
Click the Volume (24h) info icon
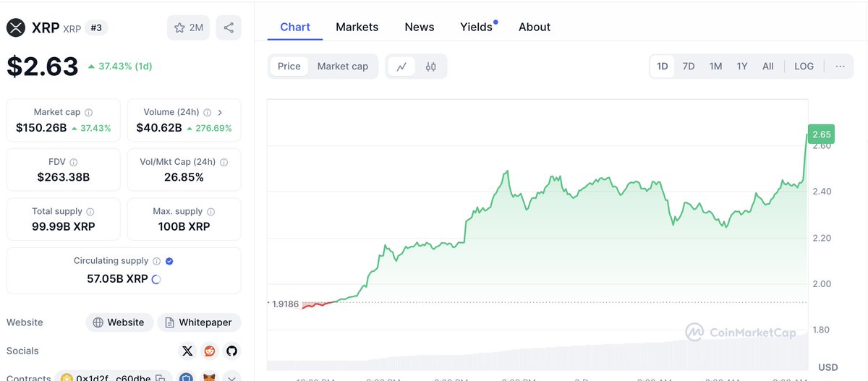pos(207,113)
